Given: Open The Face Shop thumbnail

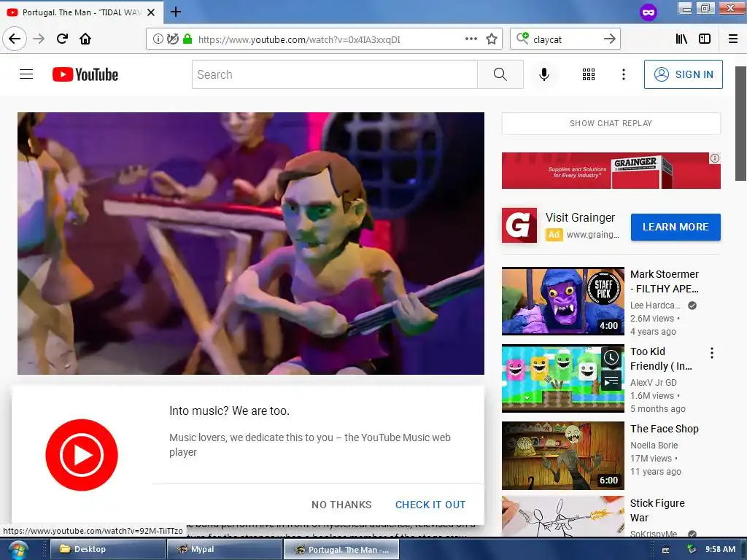Looking at the screenshot, I should [x=562, y=455].
